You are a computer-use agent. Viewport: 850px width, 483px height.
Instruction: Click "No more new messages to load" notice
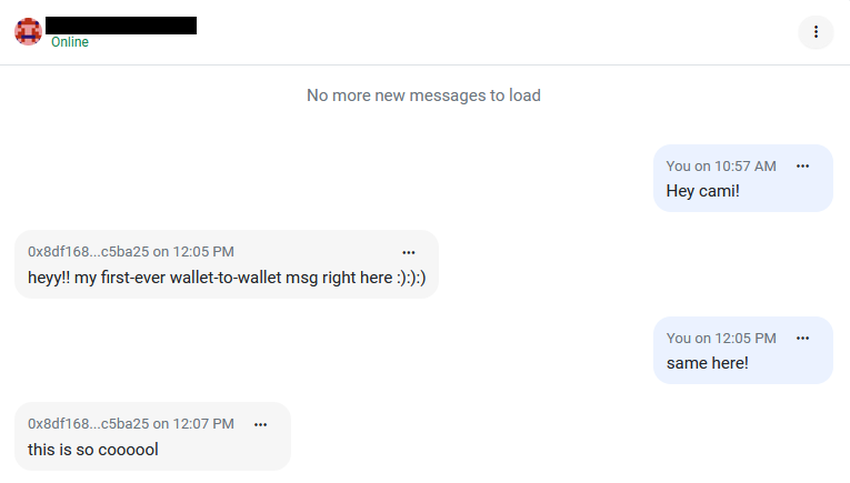click(x=424, y=96)
